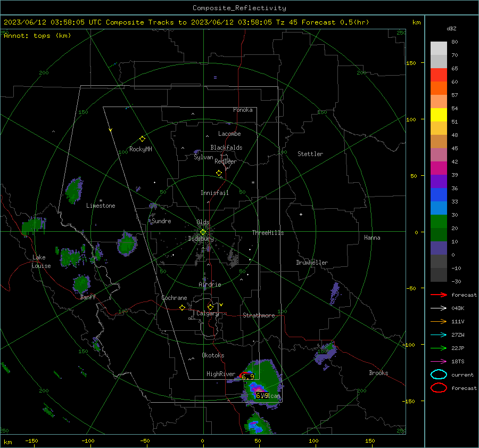The height and width of the screenshot is (448, 479).
Task: Click the magenta 18TS arrow legend icon
Action: click(x=439, y=362)
